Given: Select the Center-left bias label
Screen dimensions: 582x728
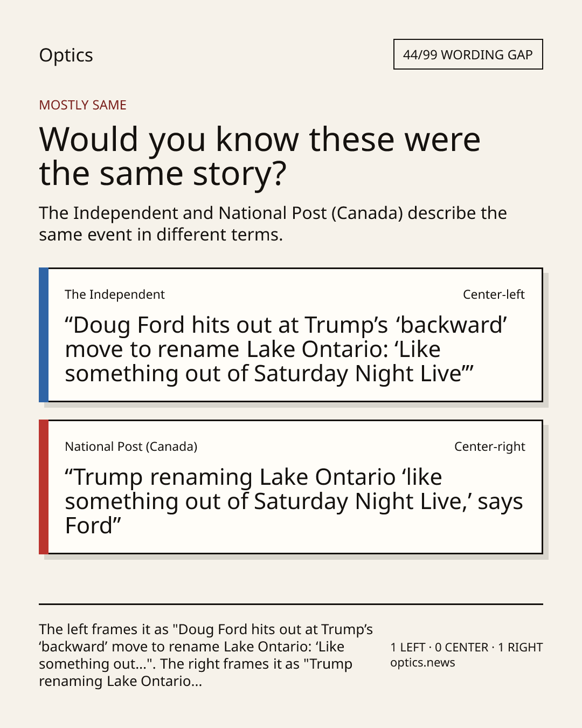Looking at the screenshot, I should pos(494,294).
